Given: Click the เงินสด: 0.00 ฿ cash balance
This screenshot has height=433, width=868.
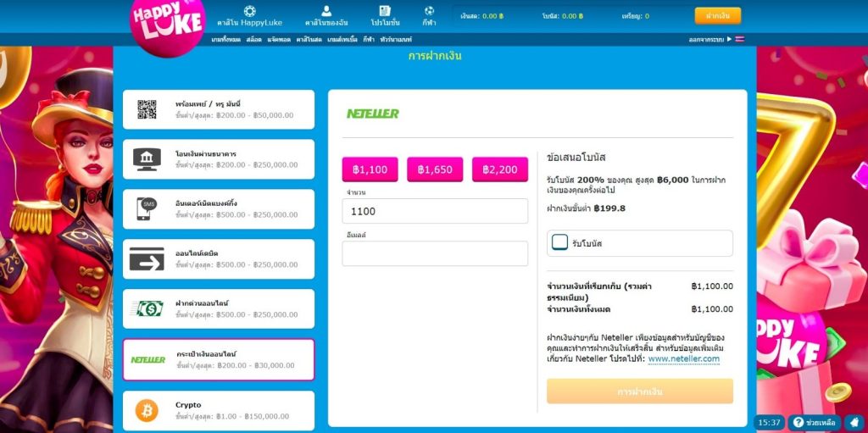Looking at the screenshot, I should pyautogui.click(x=482, y=16).
